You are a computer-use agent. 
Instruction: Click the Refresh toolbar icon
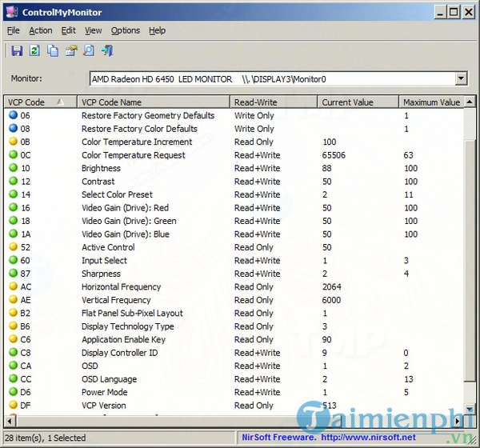[34, 51]
